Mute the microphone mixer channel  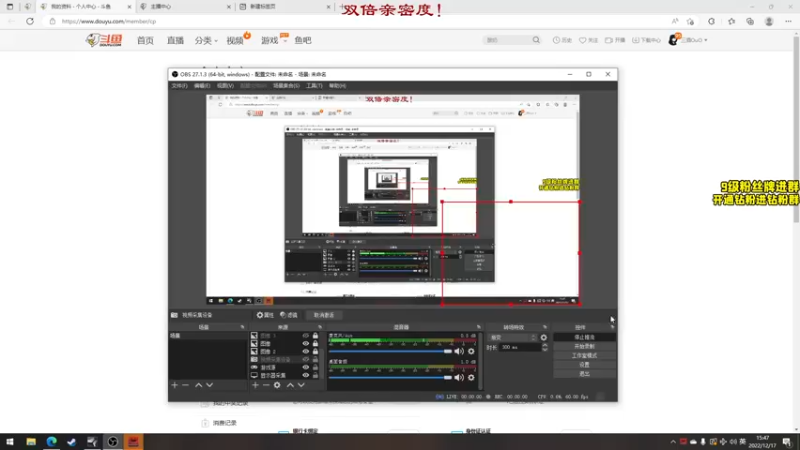coord(459,351)
